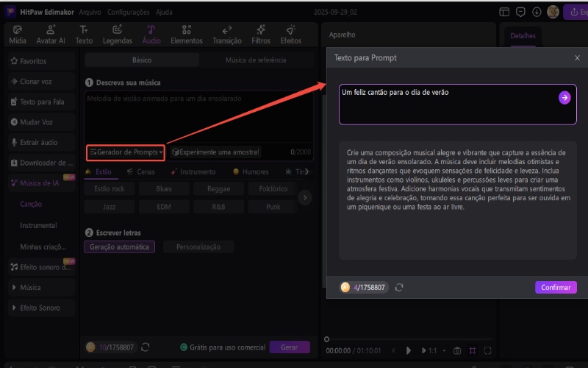Show more styles with round arrow button
The height and width of the screenshot is (368, 588).
(x=305, y=197)
